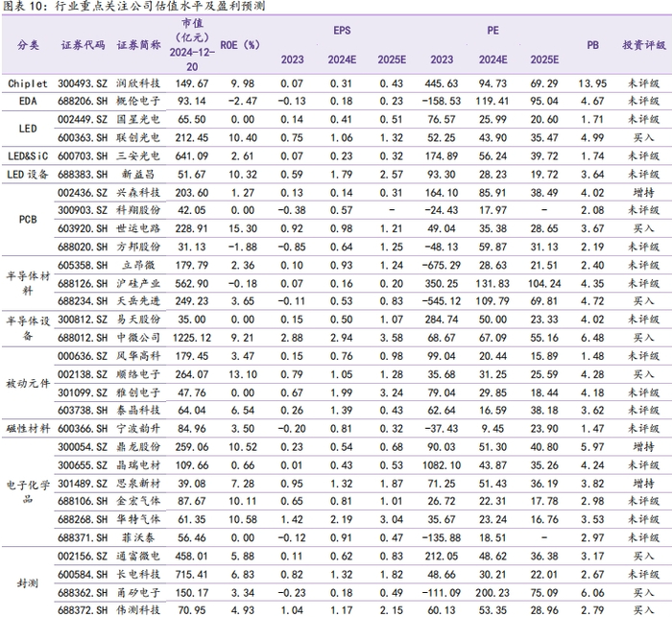The width and height of the screenshot is (672, 617).
Task: Click the '证券简称' column header
Action: coord(138,45)
